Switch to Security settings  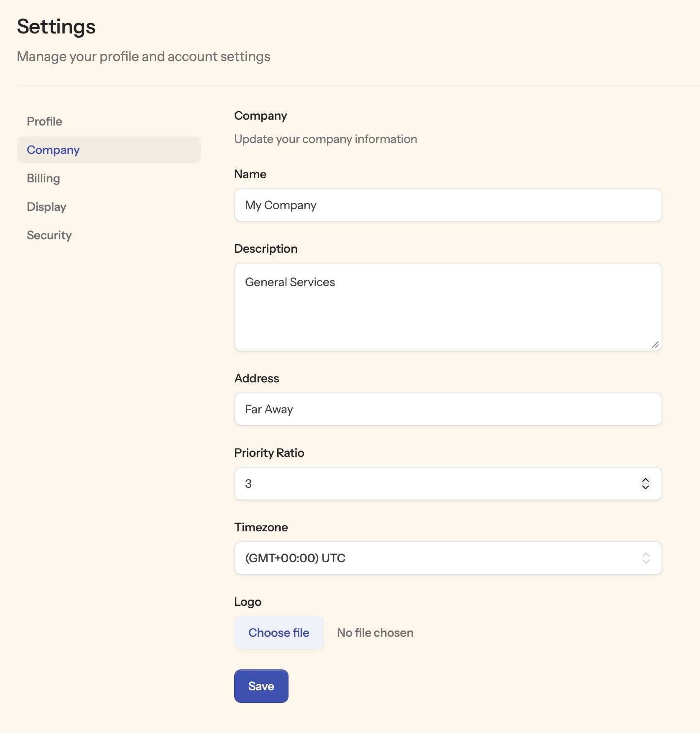(x=49, y=235)
